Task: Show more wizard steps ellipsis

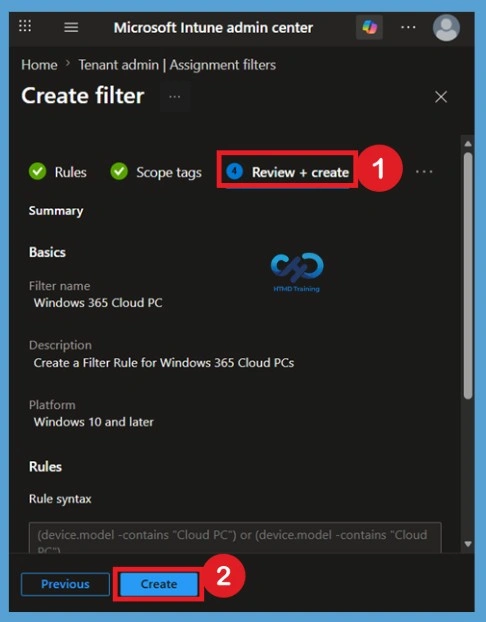Action: pos(424,172)
